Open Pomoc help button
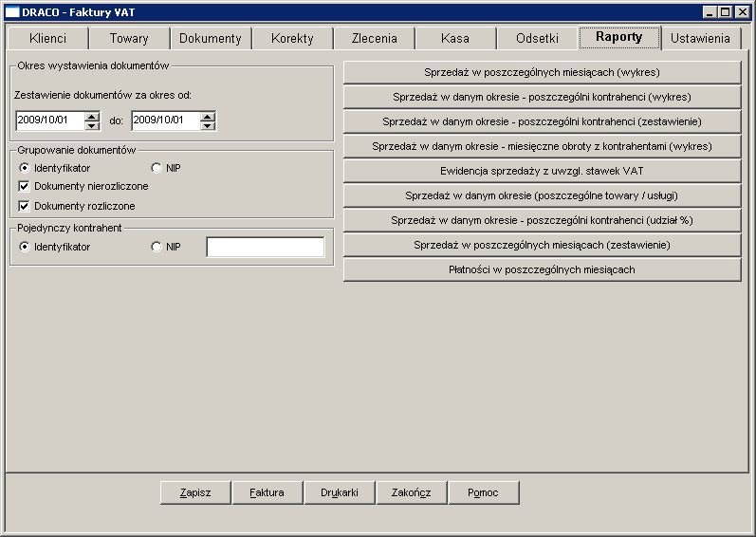This screenshot has height=537, width=756. [483, 492]
